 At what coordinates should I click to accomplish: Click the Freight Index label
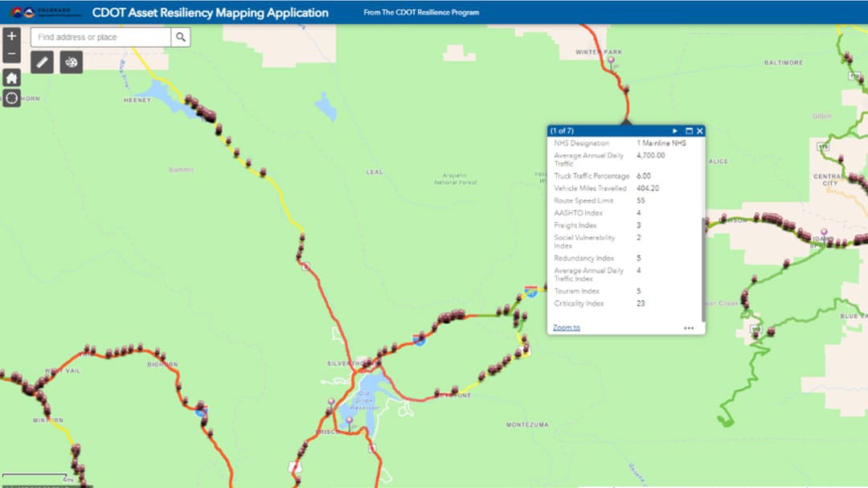575,225
